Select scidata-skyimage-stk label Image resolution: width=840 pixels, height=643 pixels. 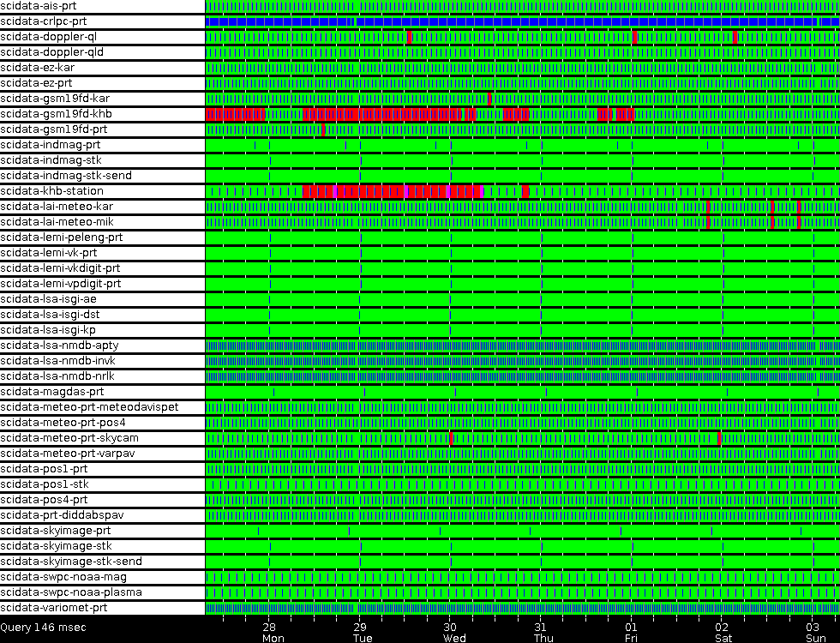click(57, 546)
